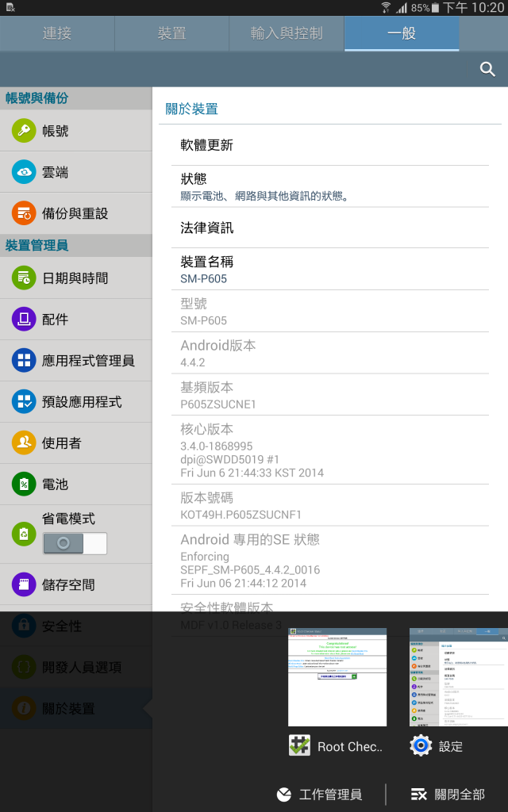Image resolution: width=508 pixels, height=812 pixels.
Task: Tap the 電池 green battery icon
Action: point(24,485)
